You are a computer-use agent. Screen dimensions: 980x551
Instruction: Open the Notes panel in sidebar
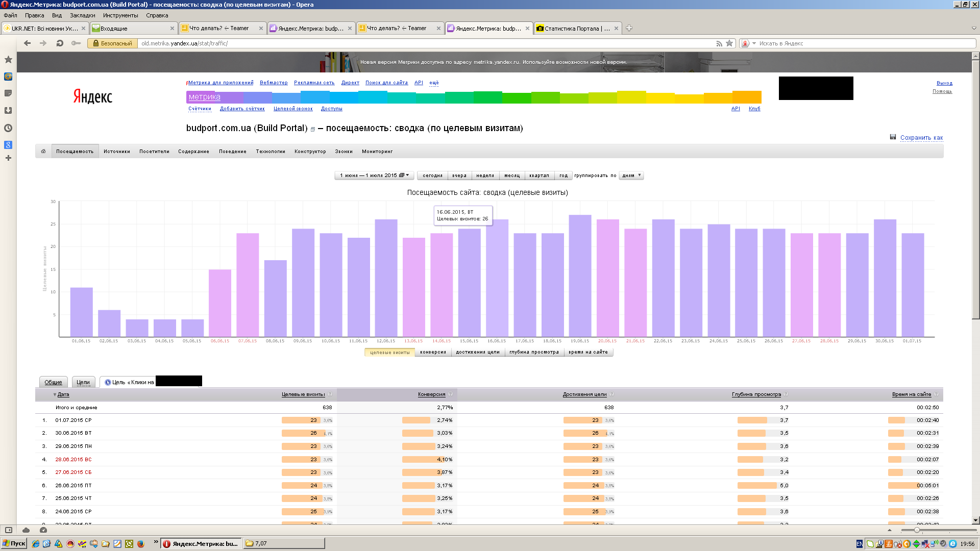8,93
